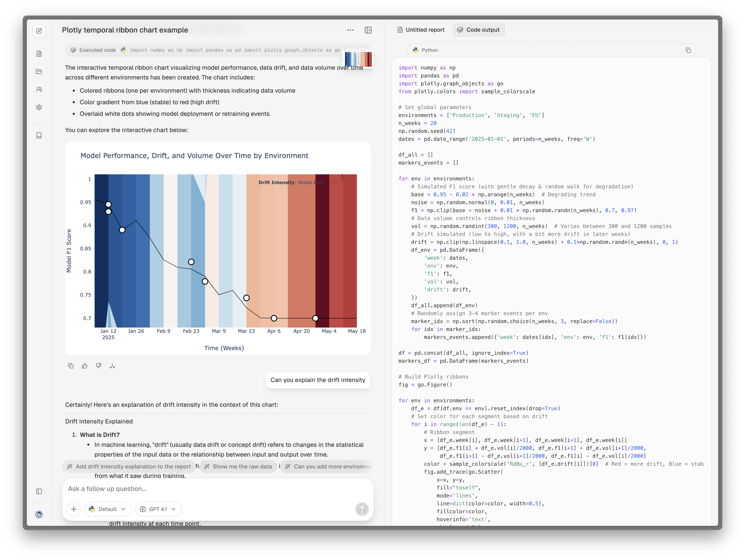Switch to Untitled report tab

pyautogui.click(x=421, y=30)
